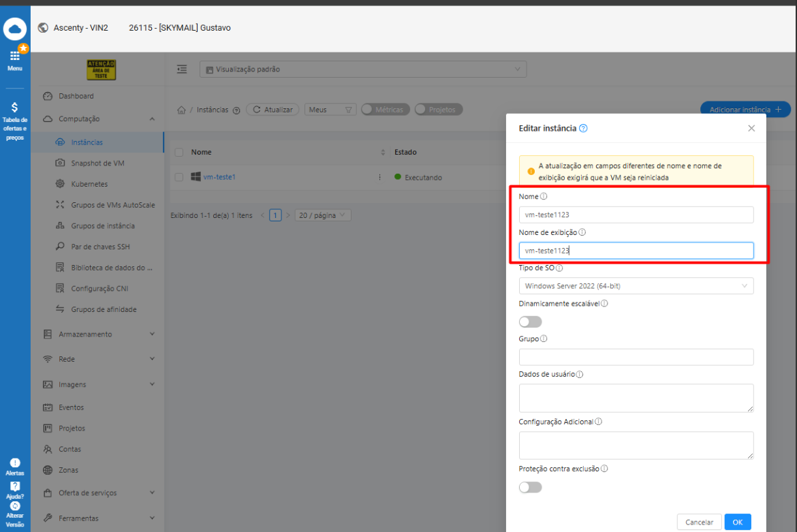This screenshot has height=532, width=797.
Task: Click info icon beside Configuração Adicional
Action: [x=598, y=422]
